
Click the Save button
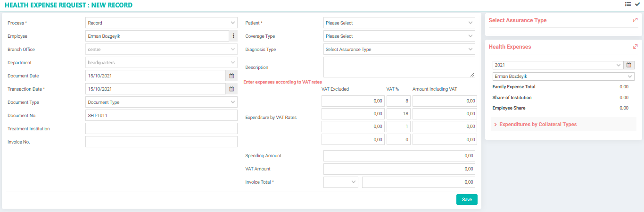pyautogui.click(x=467, y=199)
